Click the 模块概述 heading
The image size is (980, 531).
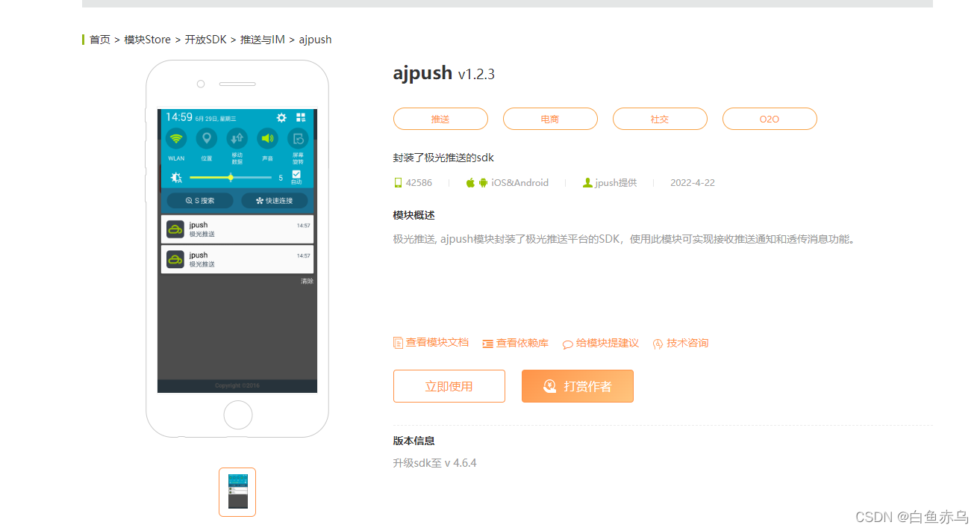[414, 215]
